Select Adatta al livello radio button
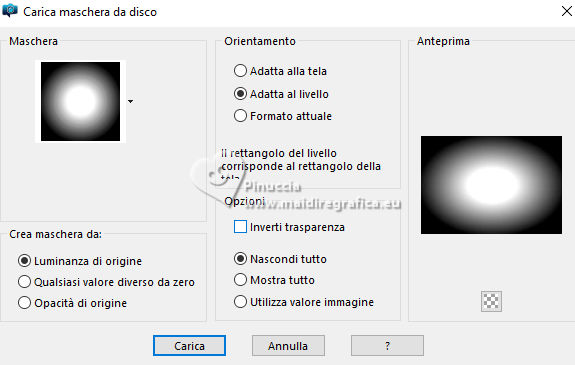The image size is (575, 365). (240, 94)
